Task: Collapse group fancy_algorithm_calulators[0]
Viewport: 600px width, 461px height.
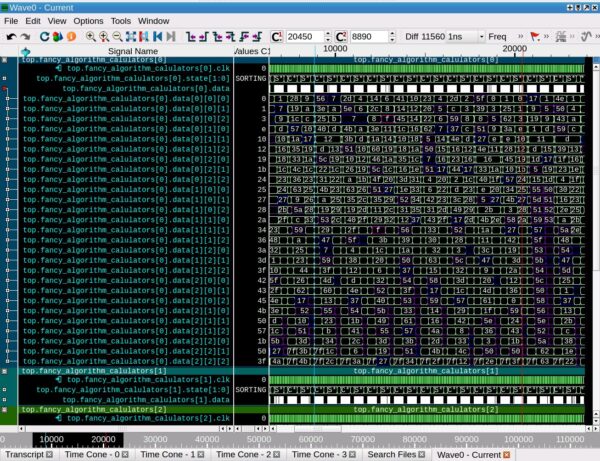Action: (4, 60)
